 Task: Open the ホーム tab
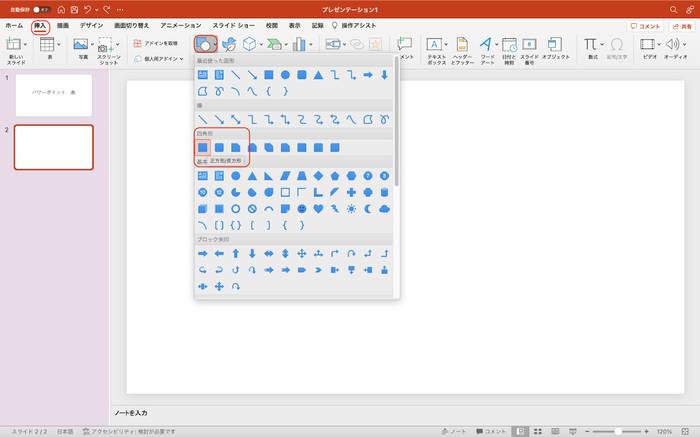14,25
